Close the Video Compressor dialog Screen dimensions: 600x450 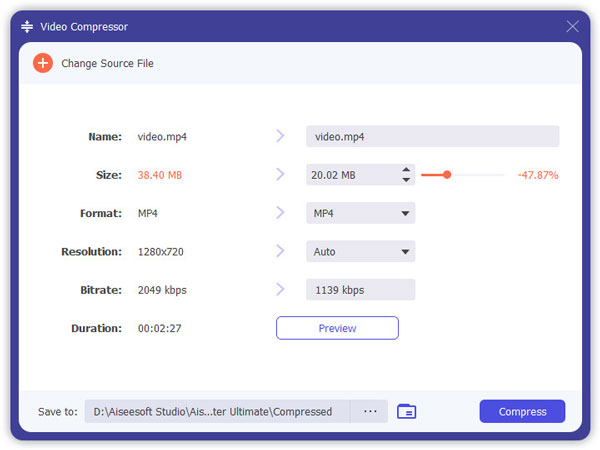pyautogui.click(x=572, y=26)
